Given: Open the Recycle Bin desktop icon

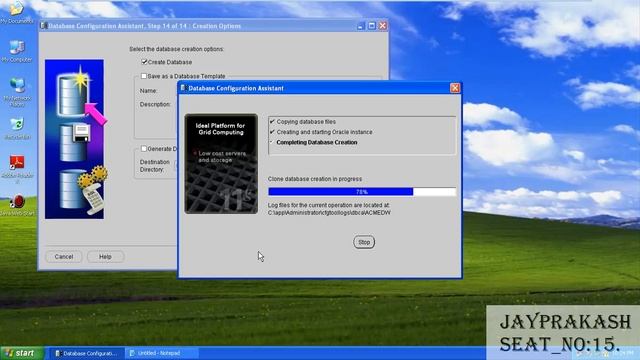Looking at the screenshot, I should pyautogui.click(x=17, y=128).
